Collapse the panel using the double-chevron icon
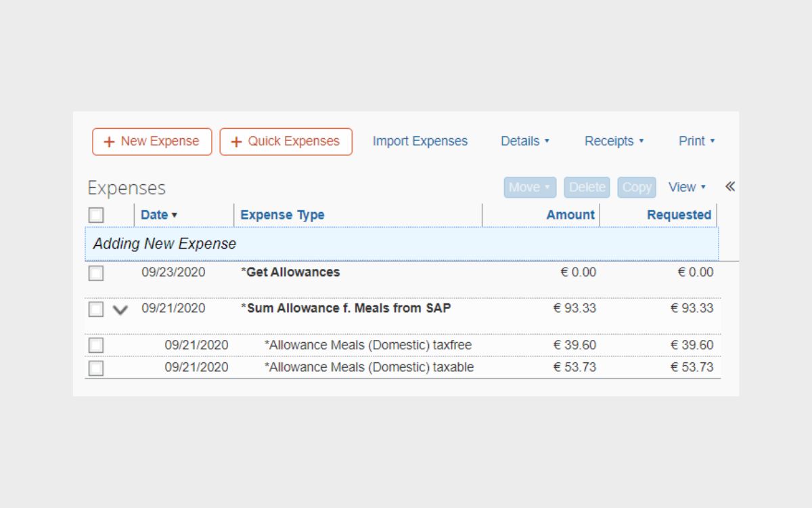Viewport: 812px width, 508px height. (729, 186)
